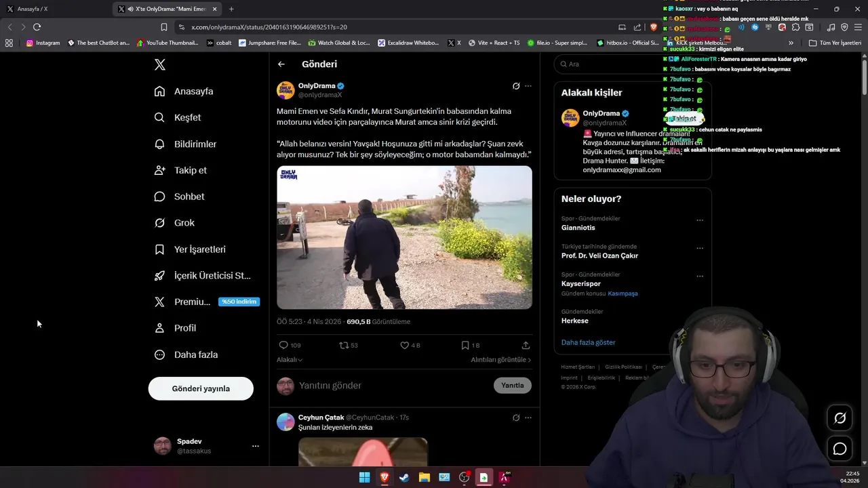Open OnlyDrama in Alakalı kişiler

(601, 113)
